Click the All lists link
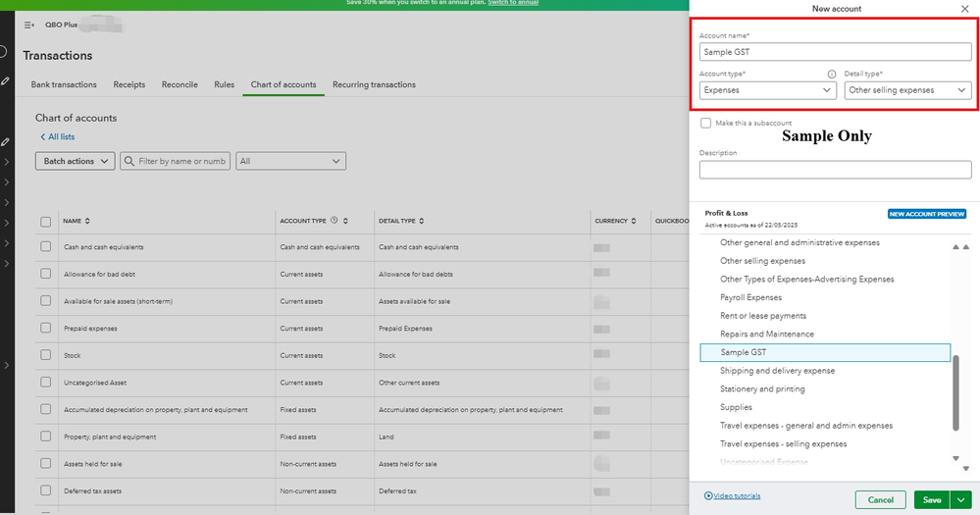This screenshot has height=515, width=980. 61,137
